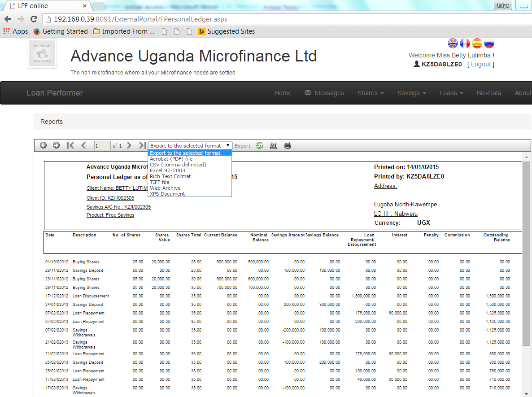Refresh the report with green arrows icon
This screenshot has height=397, width=532.
260,145
